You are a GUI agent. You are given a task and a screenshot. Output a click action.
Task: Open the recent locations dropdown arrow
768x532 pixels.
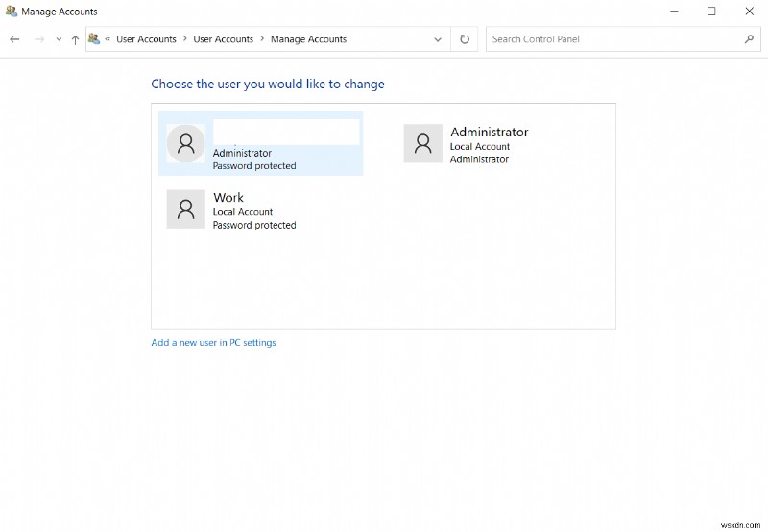(x=59, y=40)
